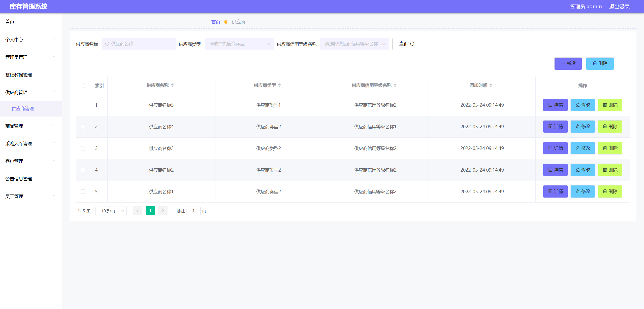The width and height of the screenshot is (644, 309).
Task: Toggle the select-all header checkbox
Action: 84,86
